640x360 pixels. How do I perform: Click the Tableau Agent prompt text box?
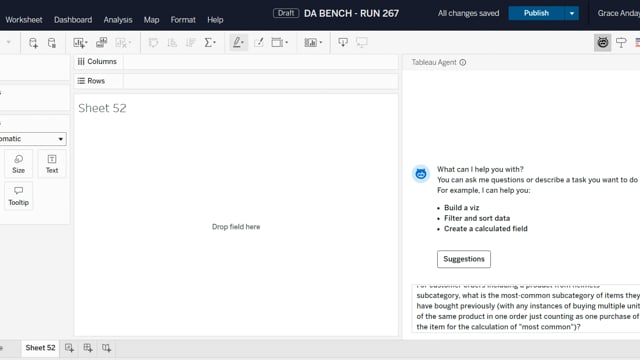tap(526, 309)
